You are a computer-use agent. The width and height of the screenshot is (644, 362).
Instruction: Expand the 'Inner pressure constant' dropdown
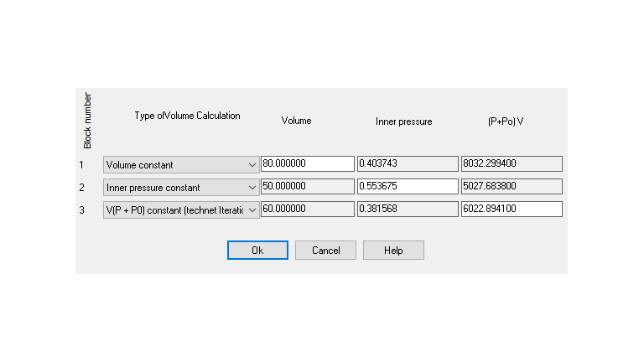tap(181, 187)
